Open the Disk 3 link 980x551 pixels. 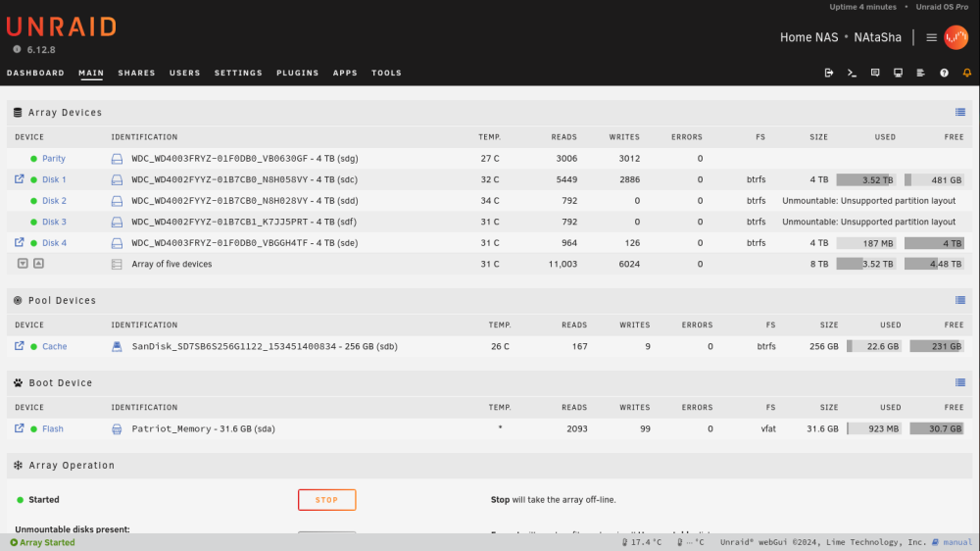(54, 222)
